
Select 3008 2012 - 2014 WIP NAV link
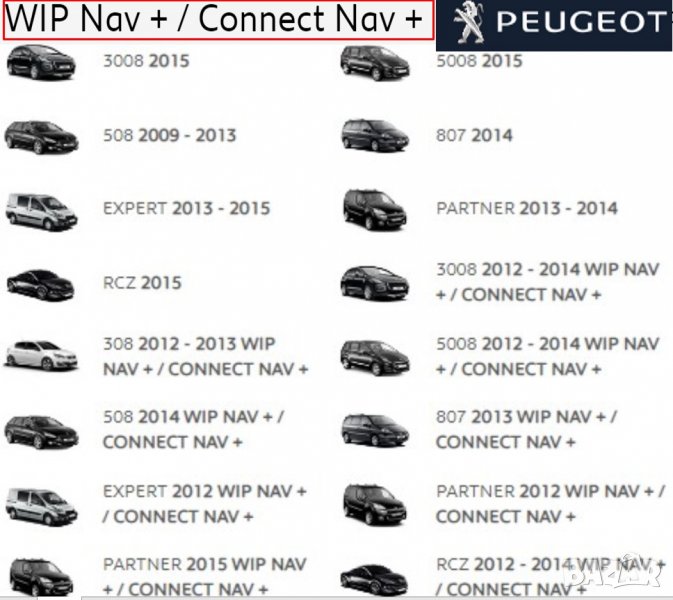click(x=548, y=282)
